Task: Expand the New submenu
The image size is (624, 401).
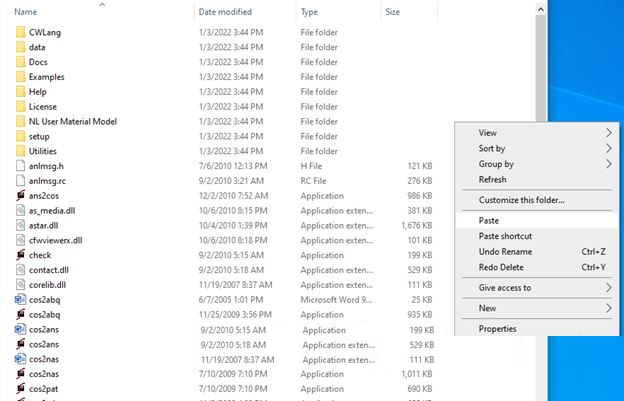Action: pos(536,308)
